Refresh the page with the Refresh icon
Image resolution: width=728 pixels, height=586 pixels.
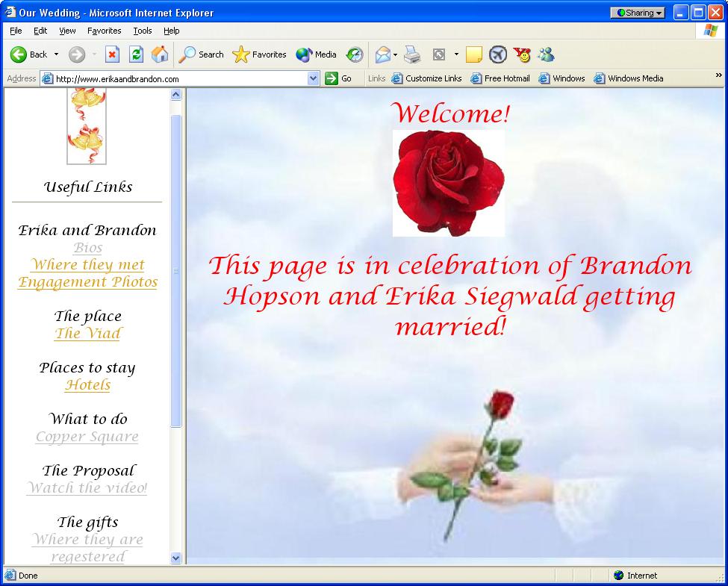136,54
